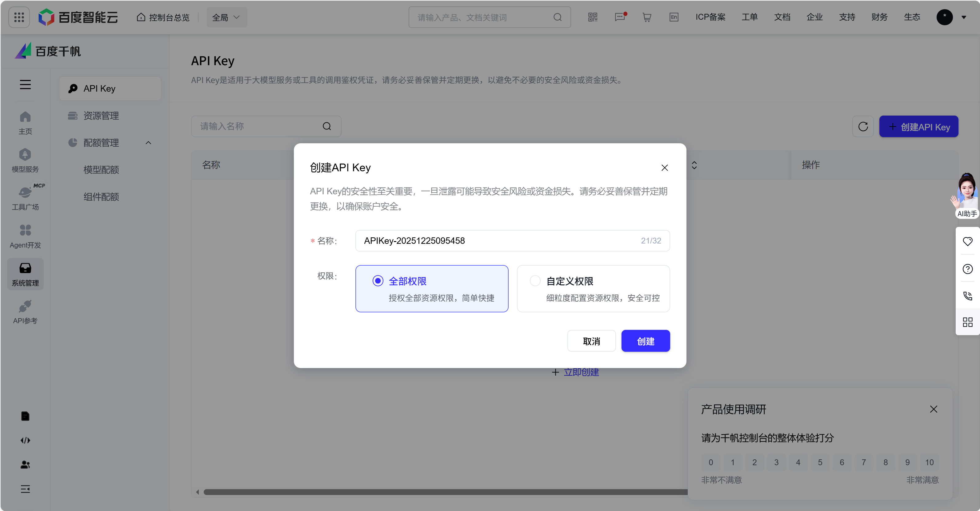This screenshot has width=980, height=511.
Task: Collapse the 配额管理 section chevron
Action: (149, 143)
